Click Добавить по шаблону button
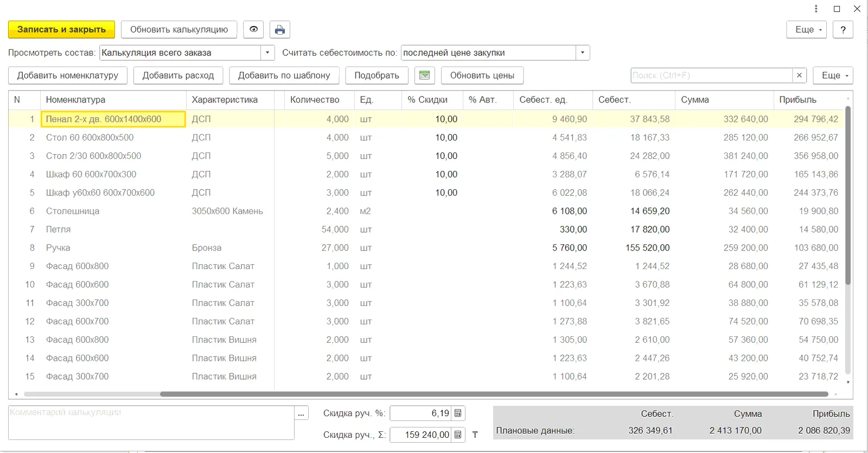 coord(284,75)
